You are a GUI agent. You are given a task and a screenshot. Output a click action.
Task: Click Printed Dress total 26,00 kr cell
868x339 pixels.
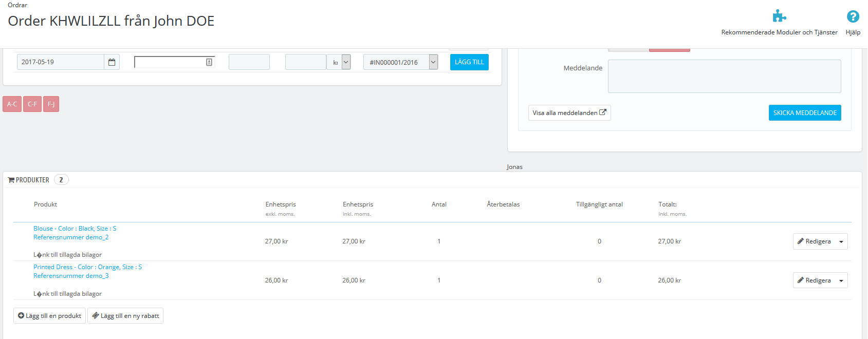tap(670, 280)
